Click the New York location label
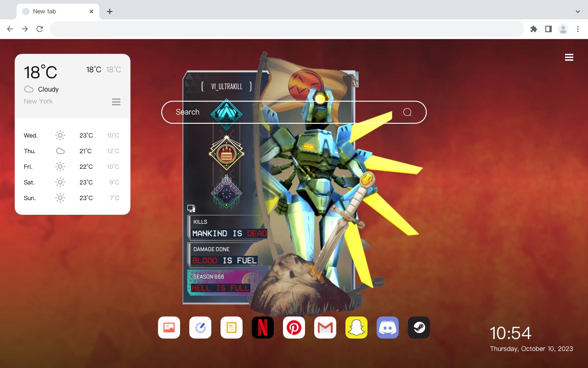Image resolution: width=588 pixels, height=368 pixels. point(38,101)
